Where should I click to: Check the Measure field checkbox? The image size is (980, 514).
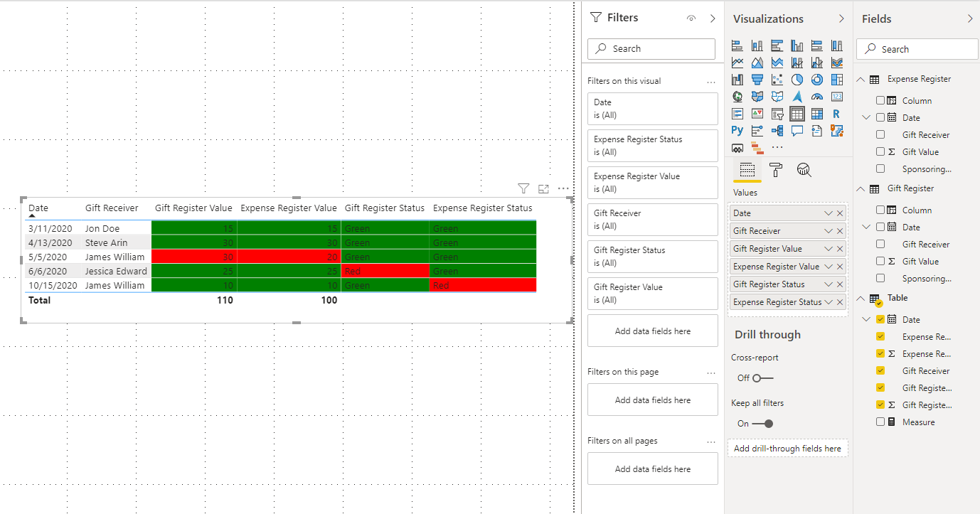[x=880, y=422]
